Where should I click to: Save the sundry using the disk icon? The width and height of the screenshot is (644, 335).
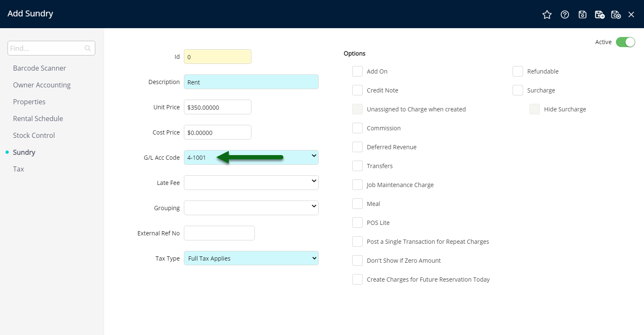pos(582,15)
